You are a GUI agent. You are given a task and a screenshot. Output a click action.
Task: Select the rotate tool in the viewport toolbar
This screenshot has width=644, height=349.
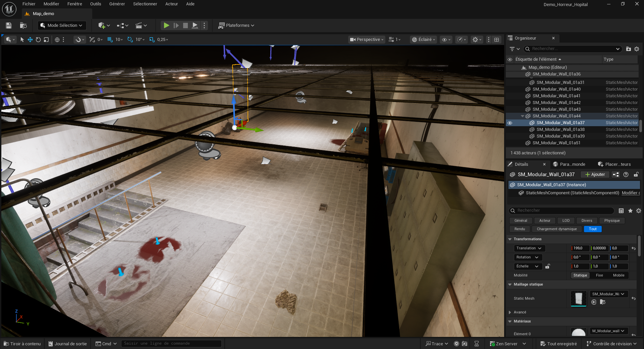38,40
